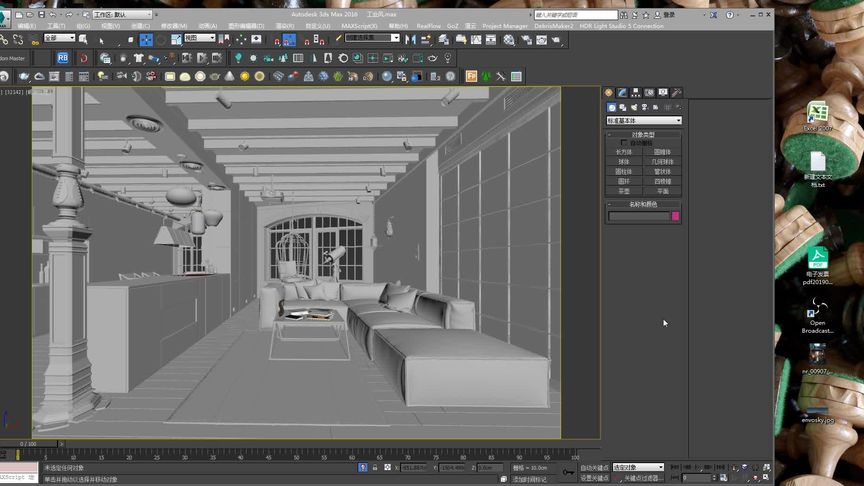Screen dimensions: 864x486
Task: Switch to the Hierarchy command panel tab
Action: click(x=635, y=93)
